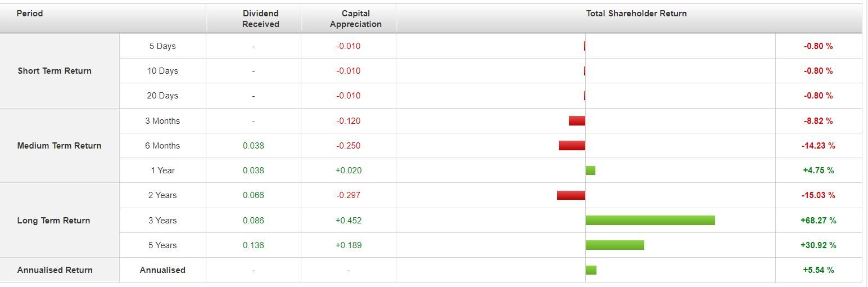
Task: Click the Capital Appreciation column header
Action: pyautogui.click(x=355, y=19)
